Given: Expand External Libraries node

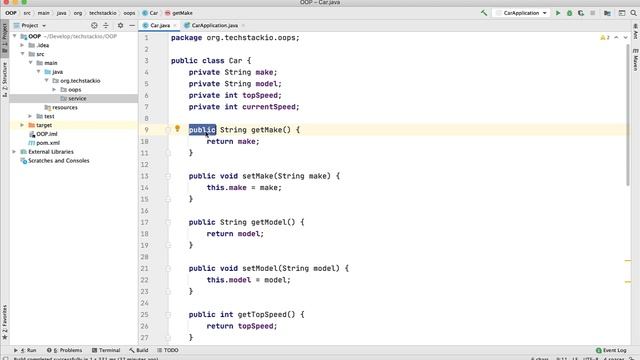Looking at the screenshot, I should [x=14, y=152].
